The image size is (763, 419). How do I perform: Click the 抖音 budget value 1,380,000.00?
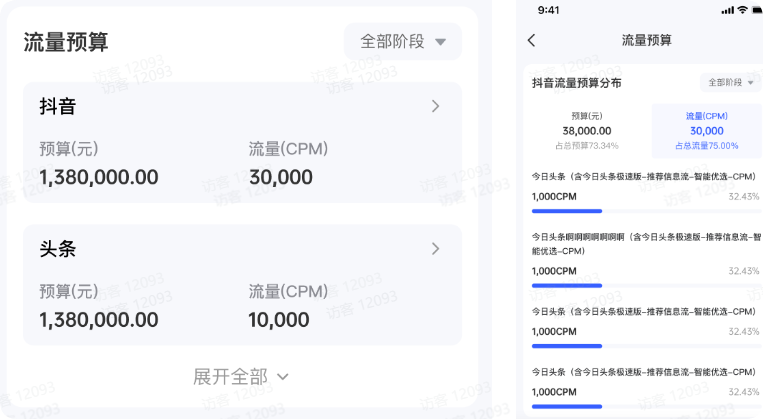pyautogui.click(x=99, y=177)
